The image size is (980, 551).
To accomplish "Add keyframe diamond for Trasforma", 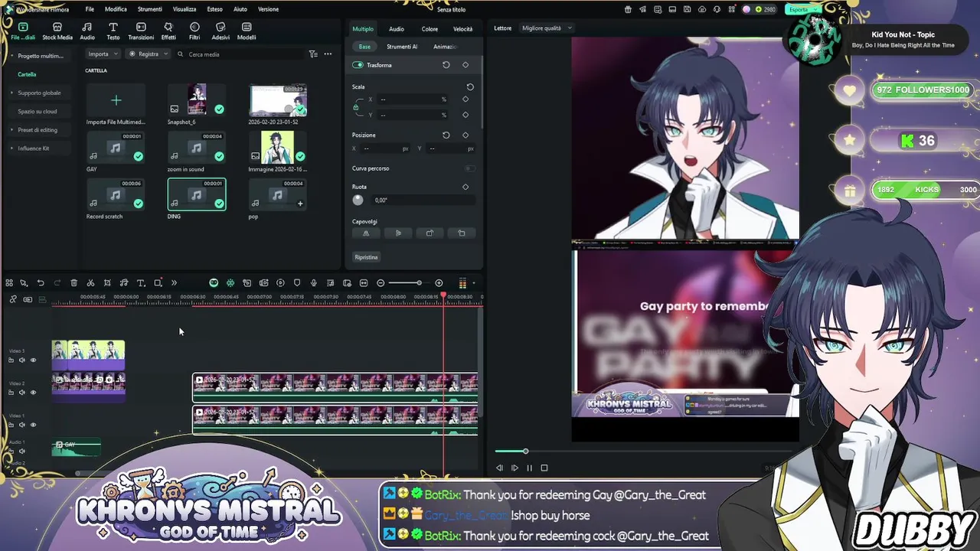I will coord(465,65).
